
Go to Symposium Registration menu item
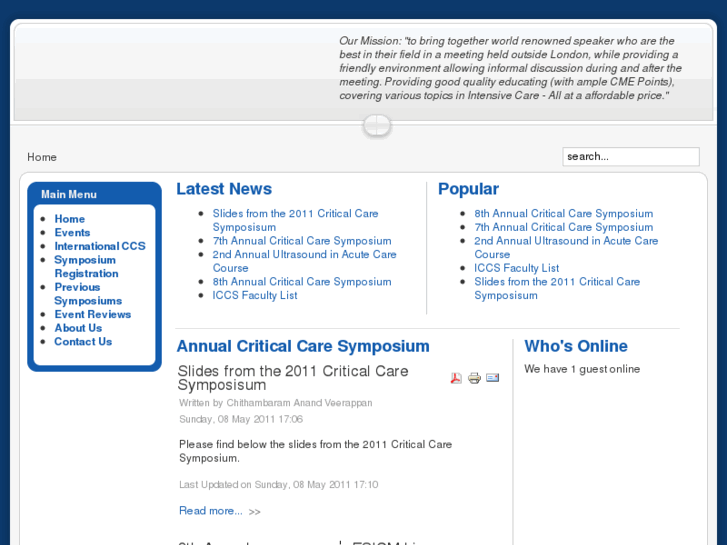tap(86, 267)
